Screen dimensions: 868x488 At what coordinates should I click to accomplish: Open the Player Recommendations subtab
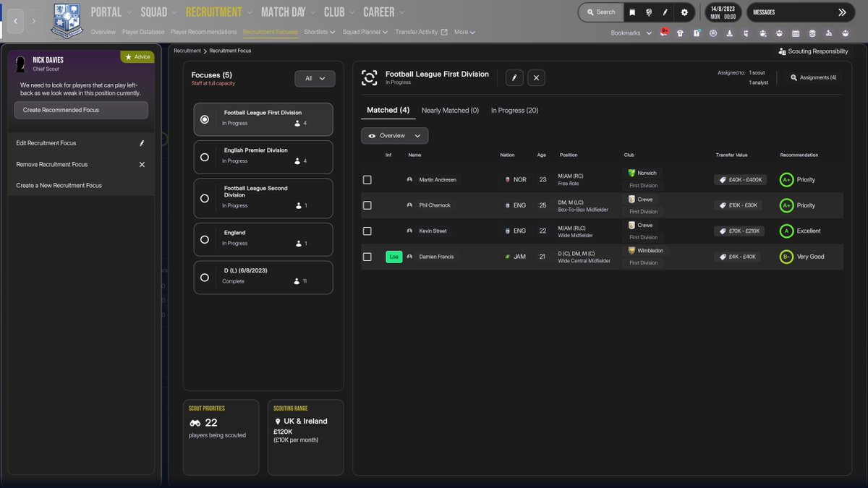click(x=203, y=32)
